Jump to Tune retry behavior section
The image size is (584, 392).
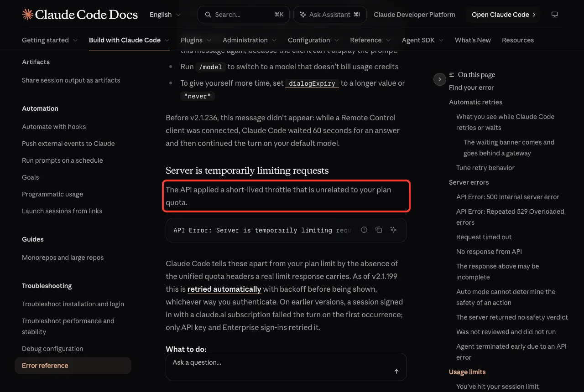click(x=485, y=168)
